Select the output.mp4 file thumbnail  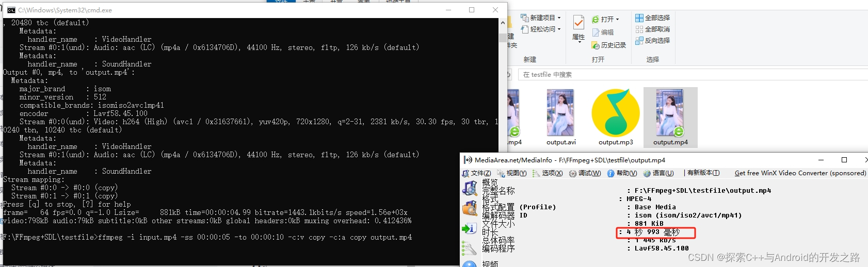pyautogui.click(x=670, y=118)
